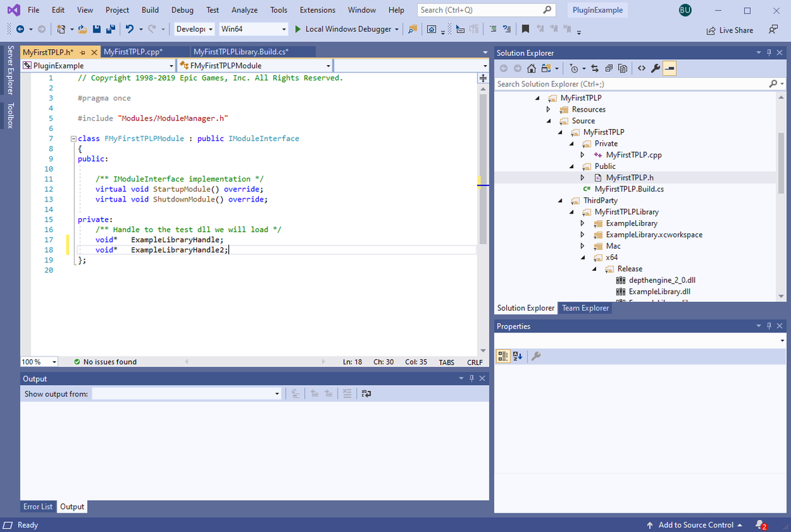
Task: Collapse the x64 folder node
Action: point(583,257)
